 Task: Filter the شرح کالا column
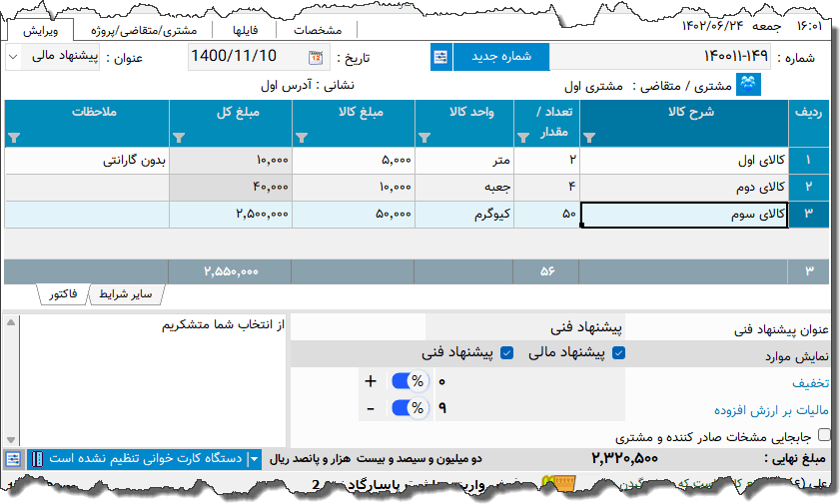point(588,138)
